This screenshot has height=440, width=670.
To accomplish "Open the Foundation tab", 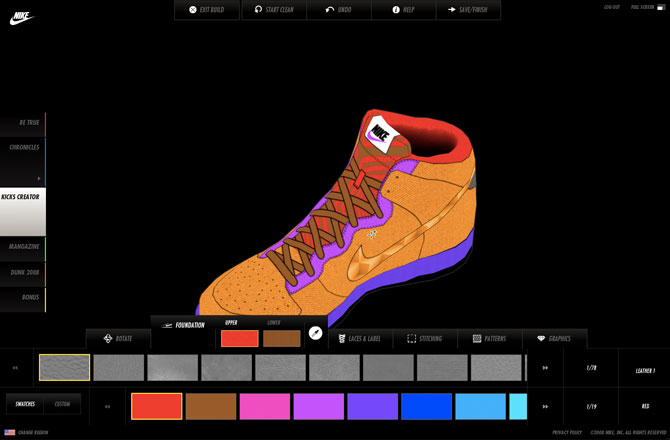I will click(183, 325).
